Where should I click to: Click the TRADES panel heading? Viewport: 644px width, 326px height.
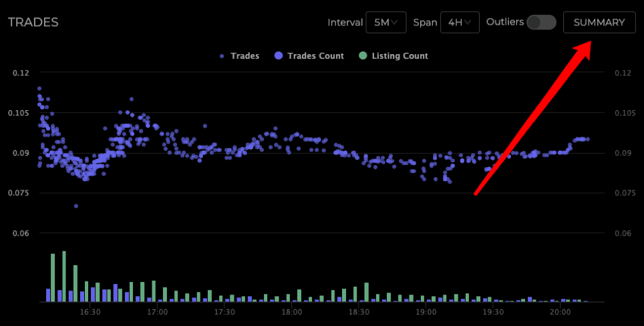click(x=33, y=22)
